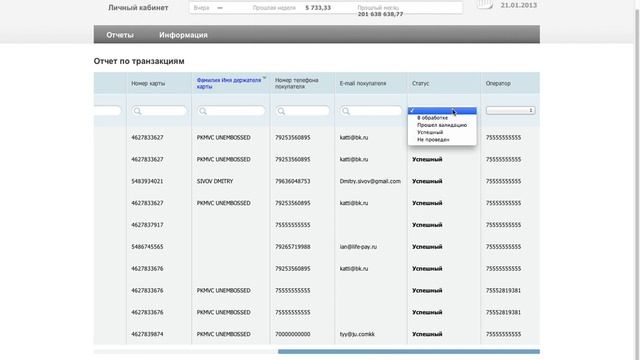The height and width of the screenshot is (360, 640).
Task: Open the Информация menu
Action: pos(183,35)
